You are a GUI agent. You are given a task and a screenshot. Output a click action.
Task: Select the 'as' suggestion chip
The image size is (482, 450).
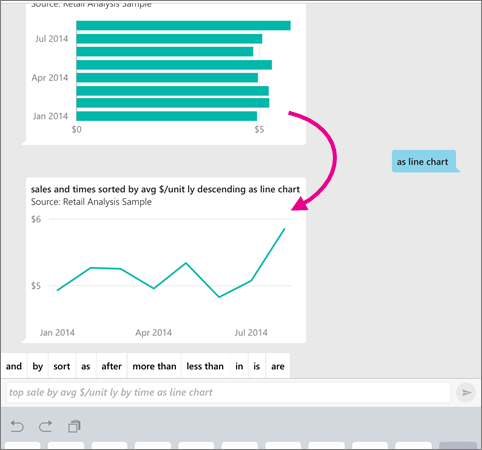click(86, 366)
